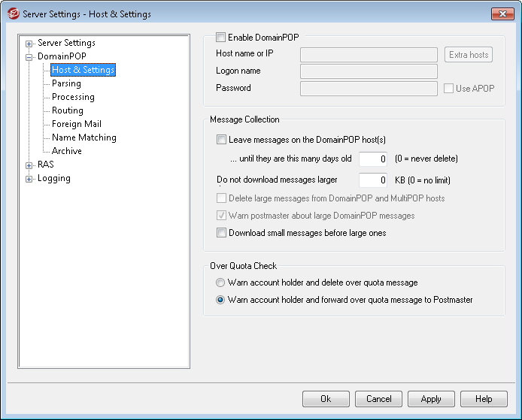Select the Archive tree item

66,151
